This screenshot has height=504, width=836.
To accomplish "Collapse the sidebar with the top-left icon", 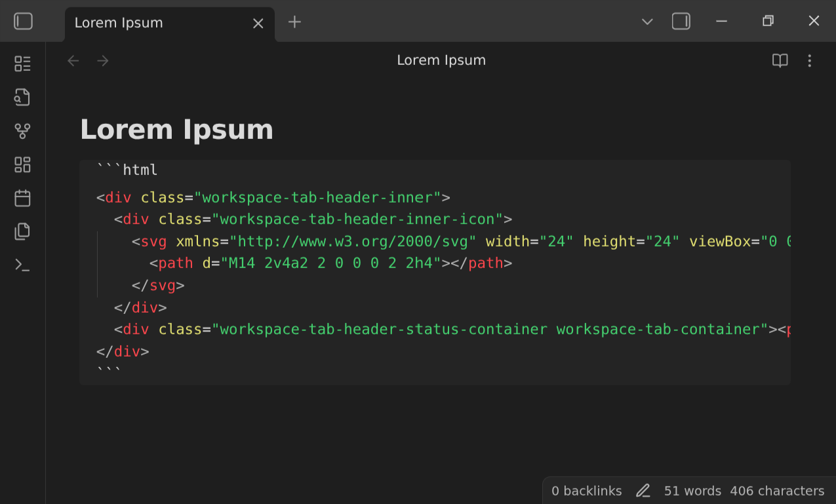I will [23, 21].
